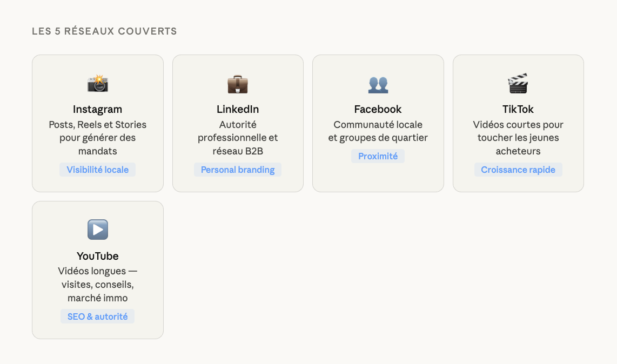Click the Facebook local community description
Image resolution: width=617 pixels, height=364 pixels.
click(378, 131)
